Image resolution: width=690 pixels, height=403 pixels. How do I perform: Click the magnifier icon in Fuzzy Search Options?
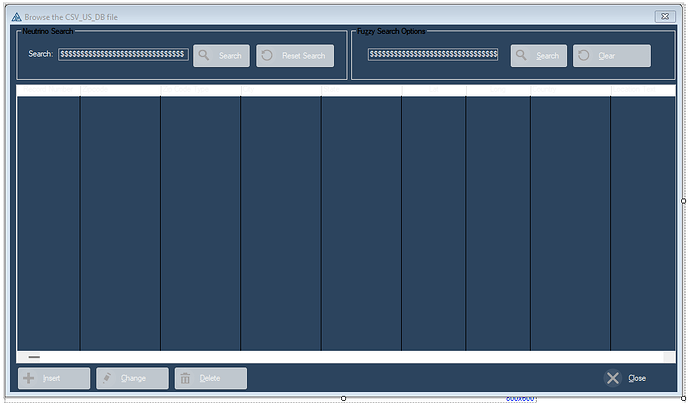point(522,56)
